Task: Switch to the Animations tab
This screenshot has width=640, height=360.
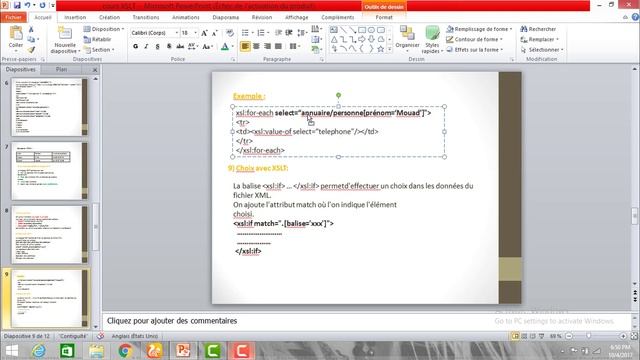Action: [186, 17]
